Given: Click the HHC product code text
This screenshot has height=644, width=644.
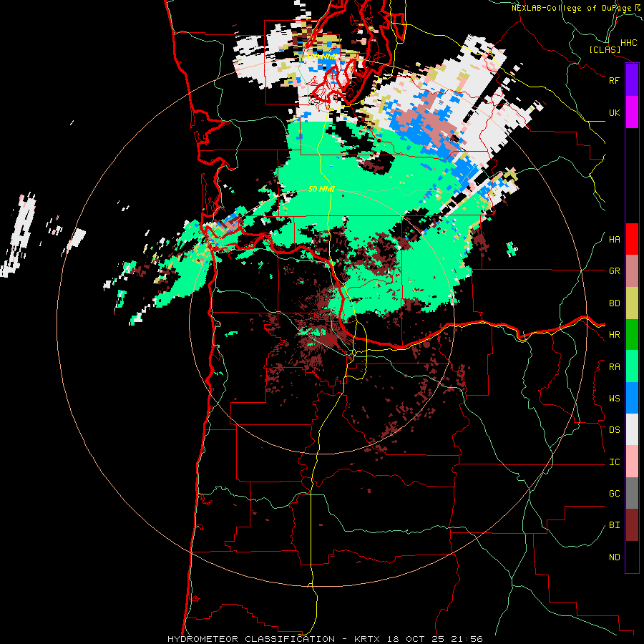Looking at the screenshot, I should [x=628, y=43].
